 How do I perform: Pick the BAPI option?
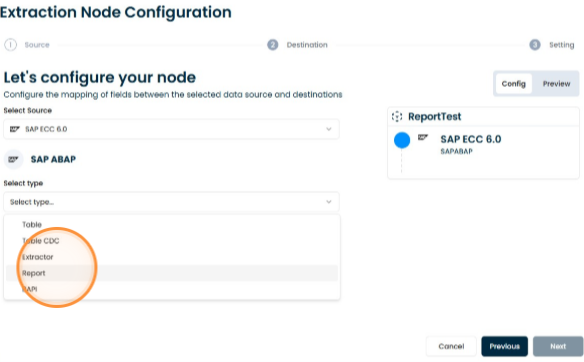[172, 289]
